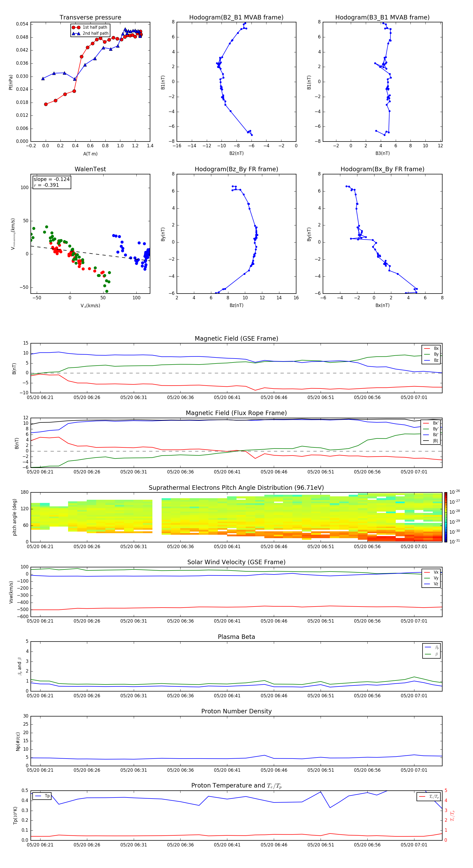Click the Transverse pressure plot title
The width and height of the screenshot is (473, 868).
coord(90,18)
